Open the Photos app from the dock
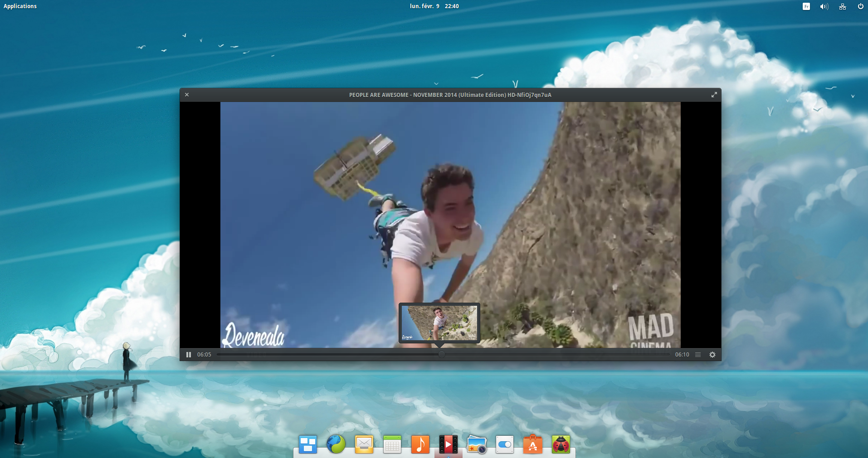The height and width of the screenshot is (458, 868). pyautogui.click(x=477, y=444)
